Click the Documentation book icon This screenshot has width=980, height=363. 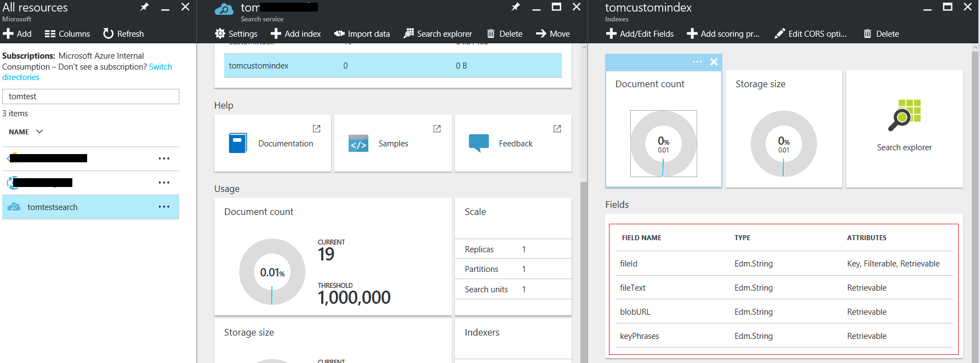click(238, 143)
